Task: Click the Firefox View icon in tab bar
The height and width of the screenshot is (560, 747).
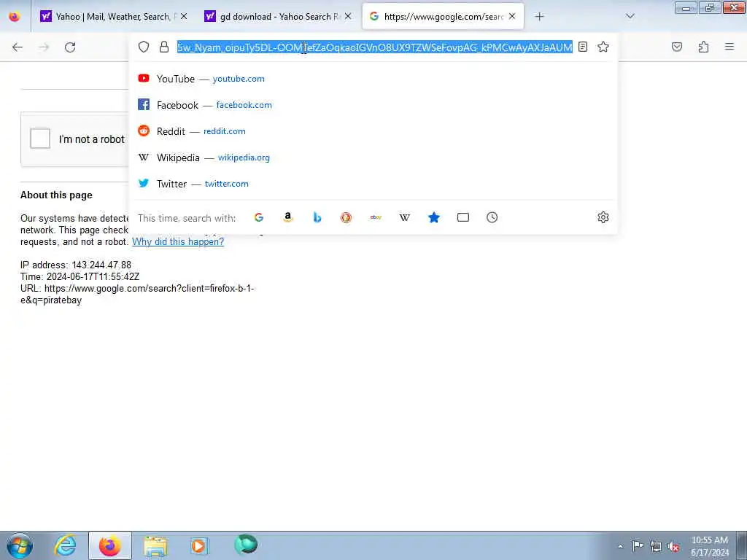Action: click(x=15, y=16)
